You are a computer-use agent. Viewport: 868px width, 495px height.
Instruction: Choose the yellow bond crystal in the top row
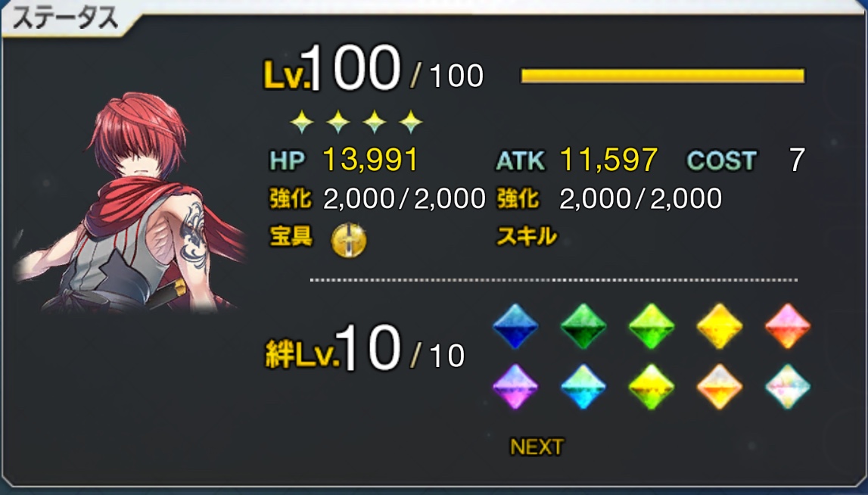[x=719, y=326]
